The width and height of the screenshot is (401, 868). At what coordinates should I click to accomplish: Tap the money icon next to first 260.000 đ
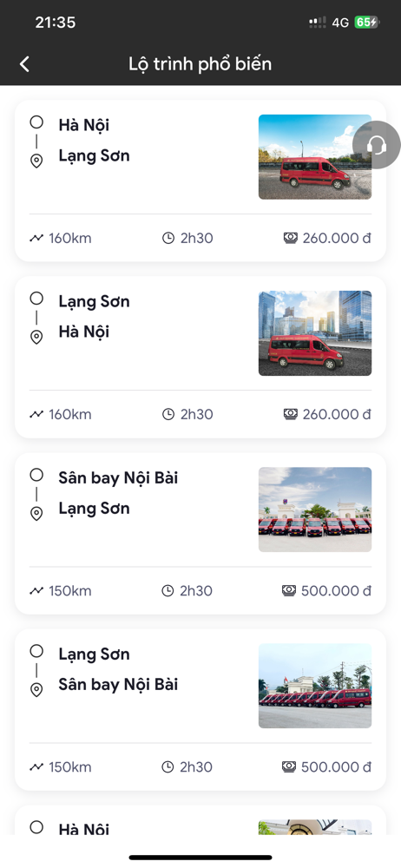[291, 238]
